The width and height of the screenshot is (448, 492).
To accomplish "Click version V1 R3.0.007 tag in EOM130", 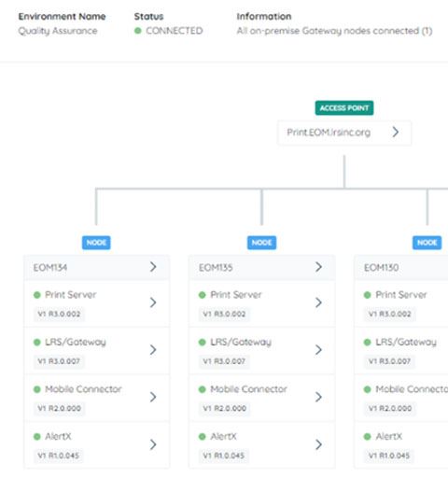I will (389, 361).
